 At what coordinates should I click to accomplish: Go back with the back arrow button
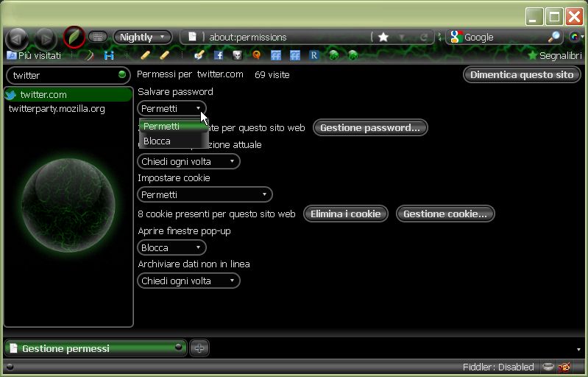click(x=17, y=38)
